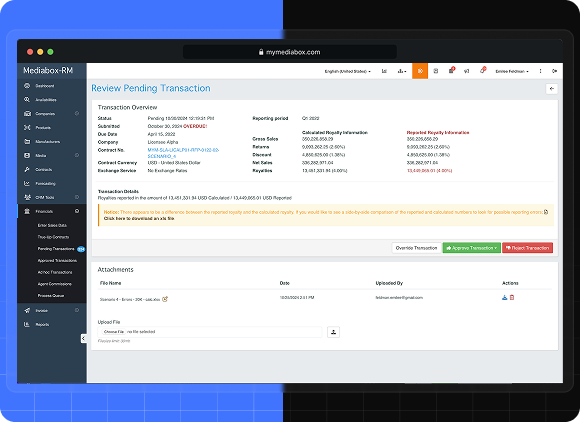Open the org chart dropdown in toolbar
The height and width of the screenshot is (422, 580).
402,71
